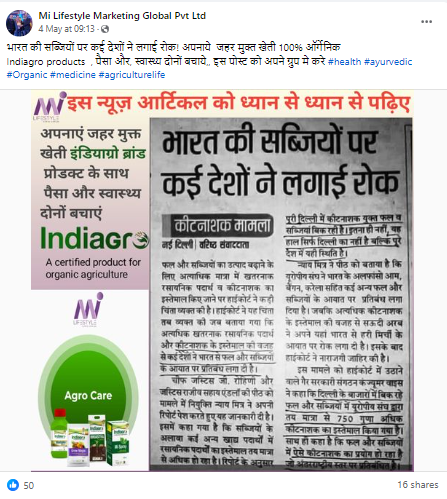The width and height of the screenshot is (447, 499).
Task: Click the Mi Lifestyle logo atop the image
Action: click(x=49, y=106)
